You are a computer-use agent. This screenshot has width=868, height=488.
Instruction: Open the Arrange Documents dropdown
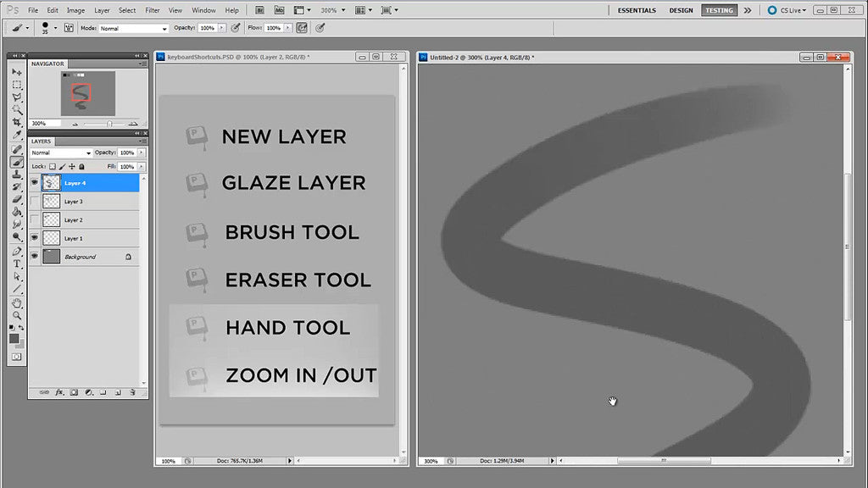coord(364,10)
